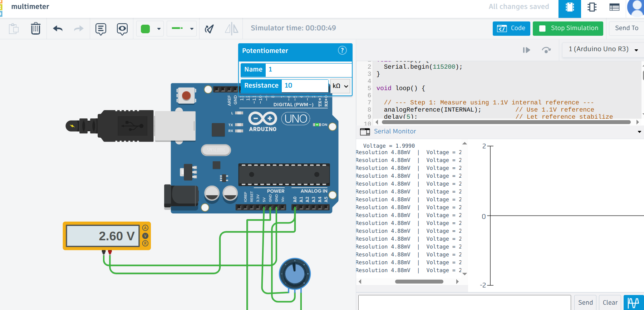Send the serial monitor input
Viewport: 644px width, 310px height.
[x=585, y=302]
